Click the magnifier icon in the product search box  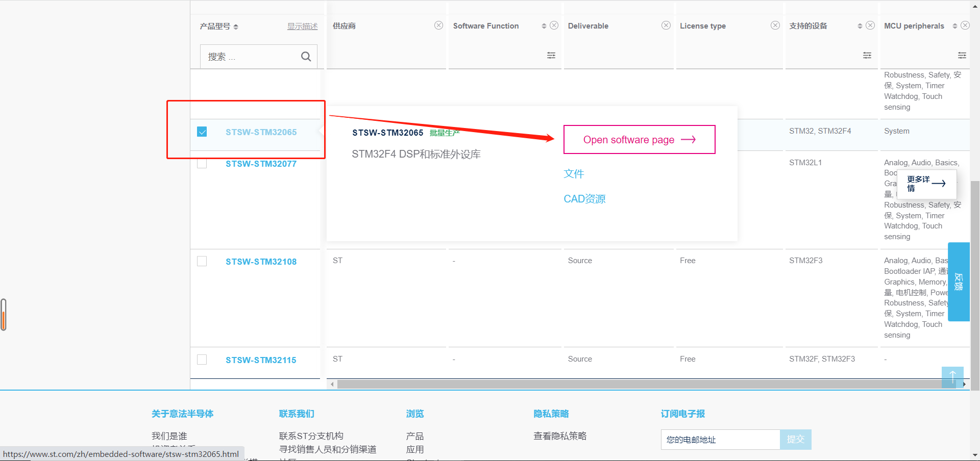tap(306, 57)
